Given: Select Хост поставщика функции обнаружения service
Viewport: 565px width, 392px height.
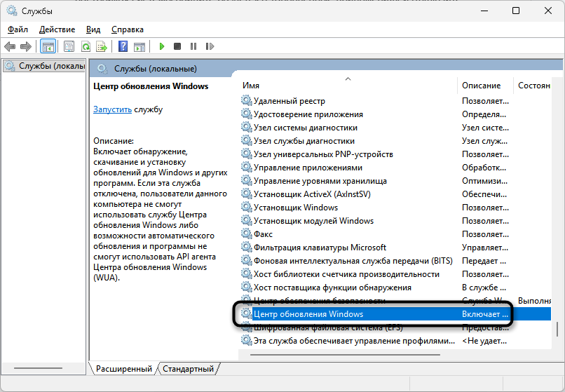Looking at the screenshot, I should [x=332, y=288].
